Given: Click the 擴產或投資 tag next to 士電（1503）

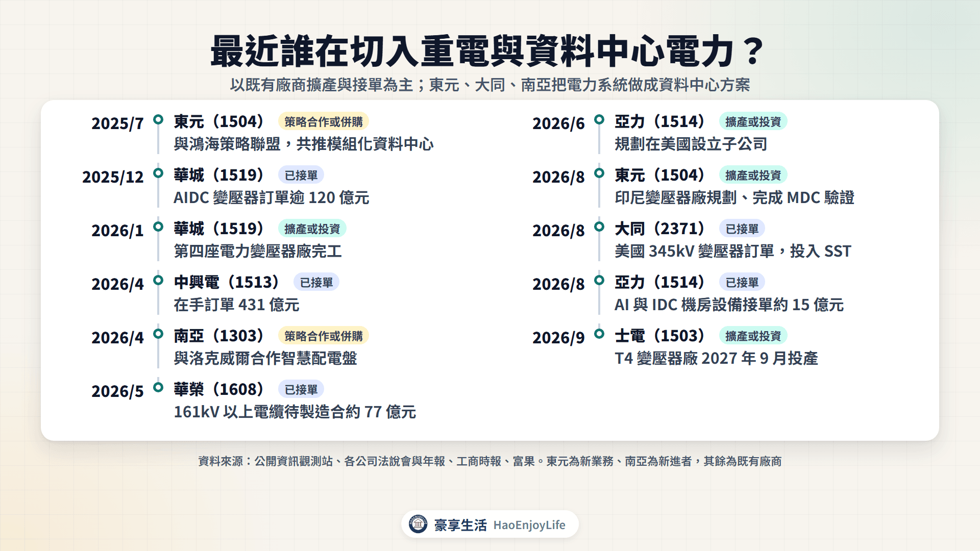Looking at the screenshot, I should (x=753, y=336).
